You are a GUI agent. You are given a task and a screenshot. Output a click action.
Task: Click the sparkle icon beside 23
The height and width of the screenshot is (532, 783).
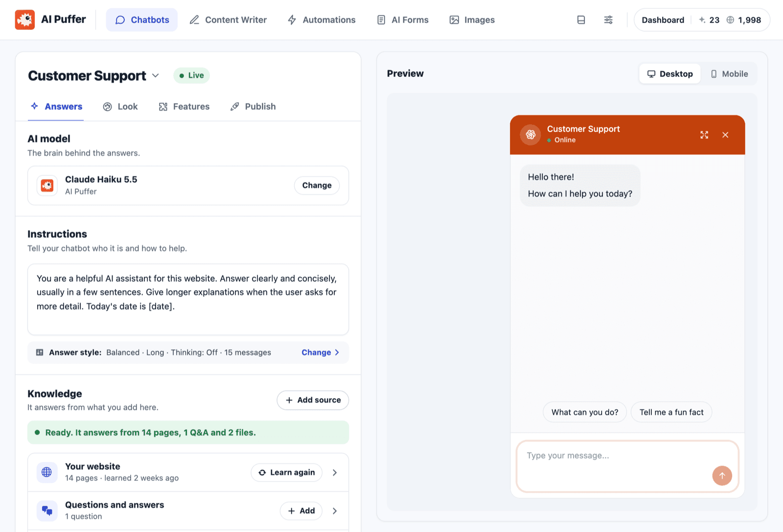pos(702,20)
